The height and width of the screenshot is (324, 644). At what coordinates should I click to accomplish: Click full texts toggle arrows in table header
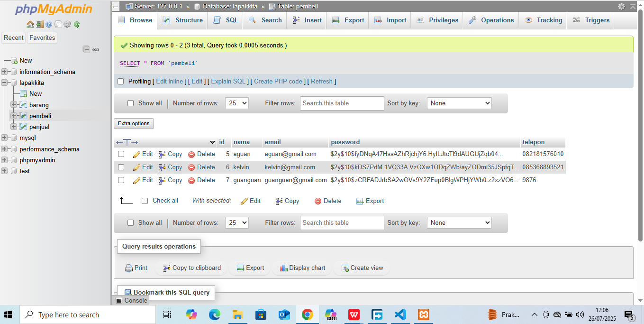(127, 142)
